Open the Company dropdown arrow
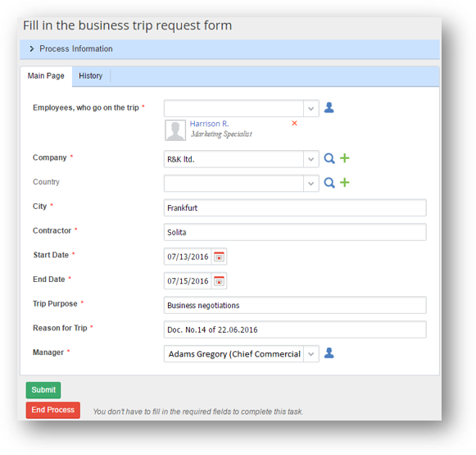 pos(311,159)
